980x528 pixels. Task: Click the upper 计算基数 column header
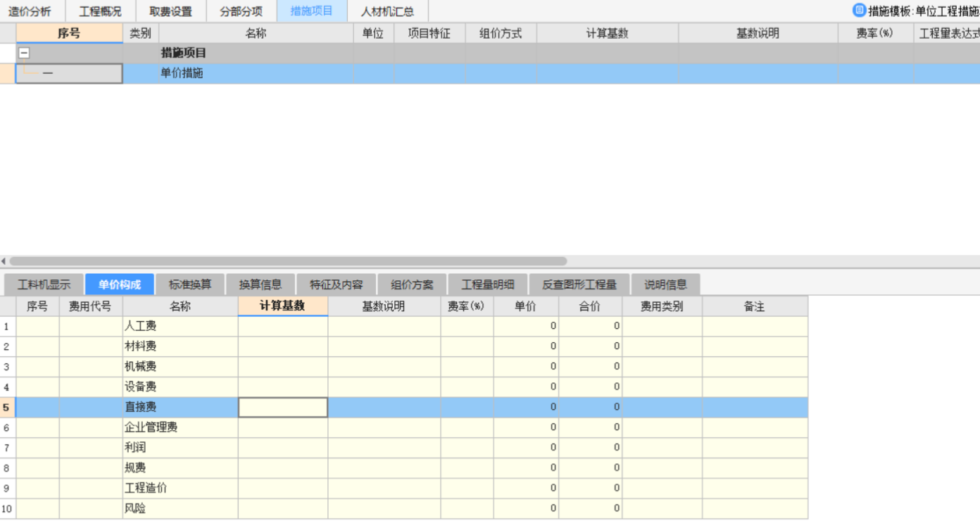point(608,33)
